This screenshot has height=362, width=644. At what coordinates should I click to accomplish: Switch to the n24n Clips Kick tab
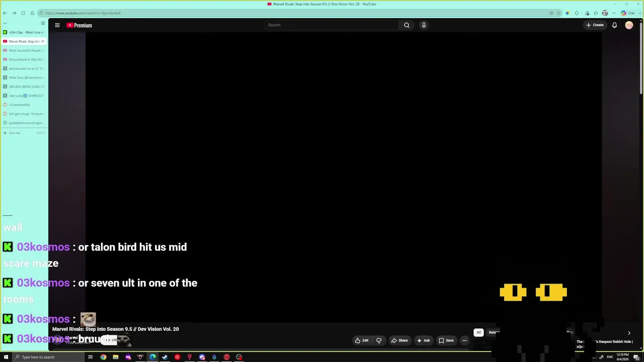point(24,32)
